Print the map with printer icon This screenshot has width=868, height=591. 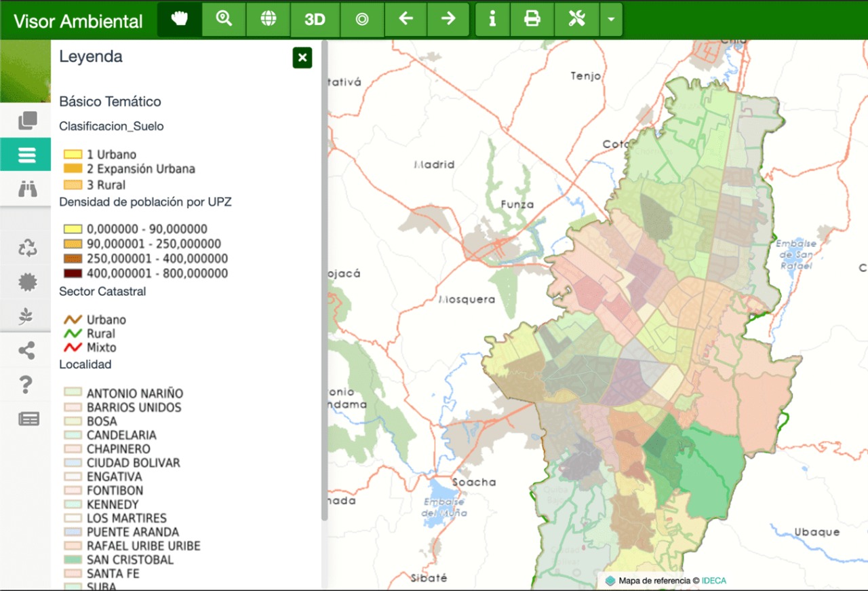pyautogui.click(x=532, y=19)
